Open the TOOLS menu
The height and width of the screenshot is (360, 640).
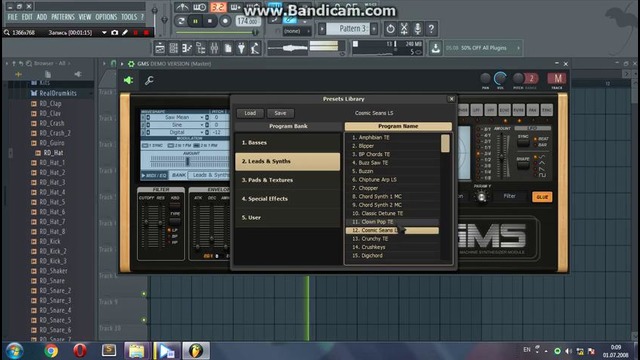(129, 17)
